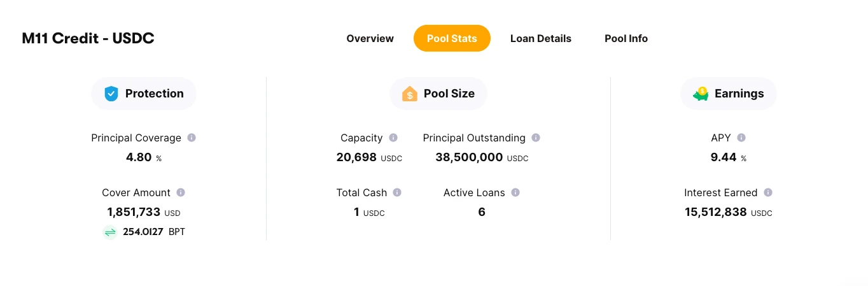Open the Loan Details tab

tap(541, 38)
